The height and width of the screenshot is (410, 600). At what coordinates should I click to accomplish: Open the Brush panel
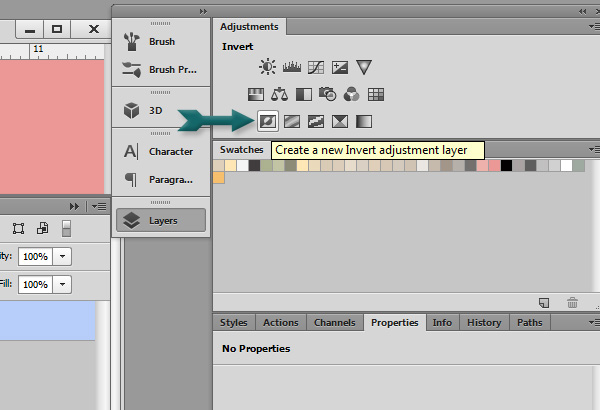click(161, 41)
